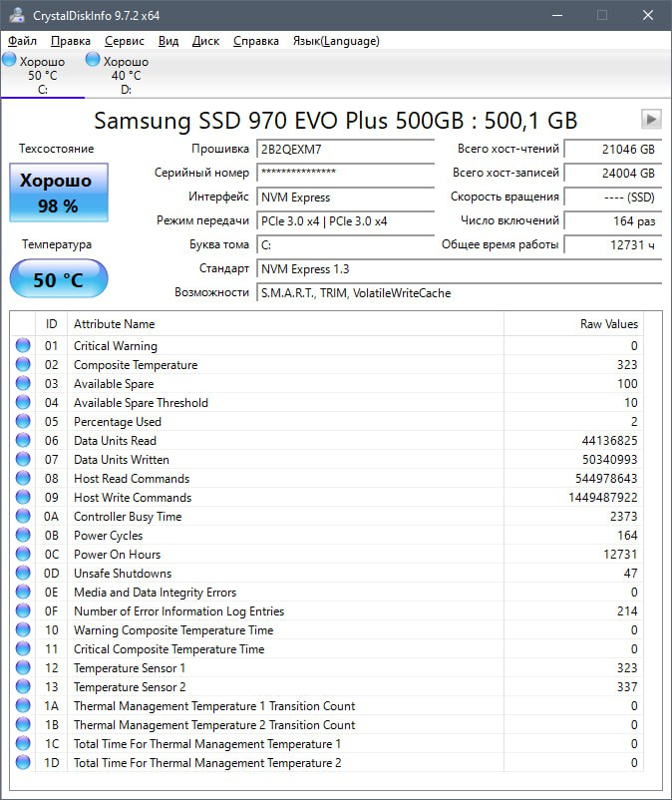Click the firmware field 2B2QEXM7

pyautogui.click(x=345, y=150)
